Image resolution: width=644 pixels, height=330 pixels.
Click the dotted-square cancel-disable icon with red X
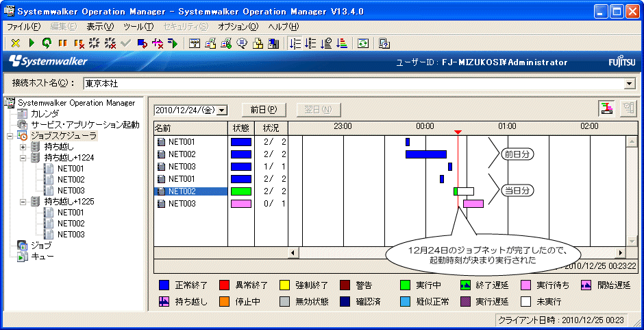click(x=110, y=43)
